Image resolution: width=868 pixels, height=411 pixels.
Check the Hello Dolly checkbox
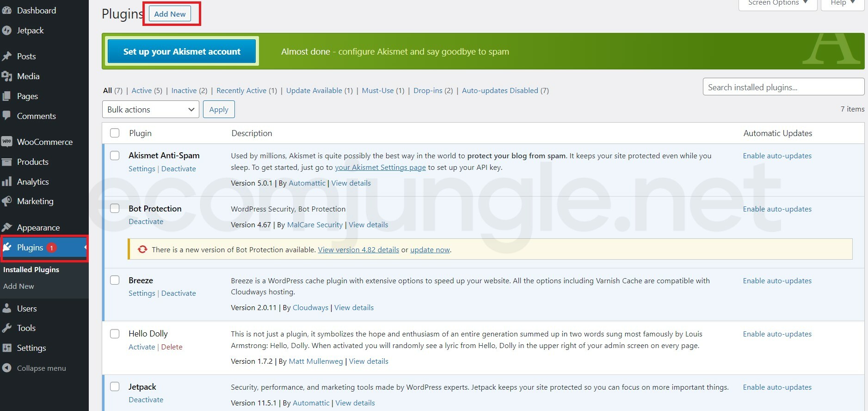115,333
